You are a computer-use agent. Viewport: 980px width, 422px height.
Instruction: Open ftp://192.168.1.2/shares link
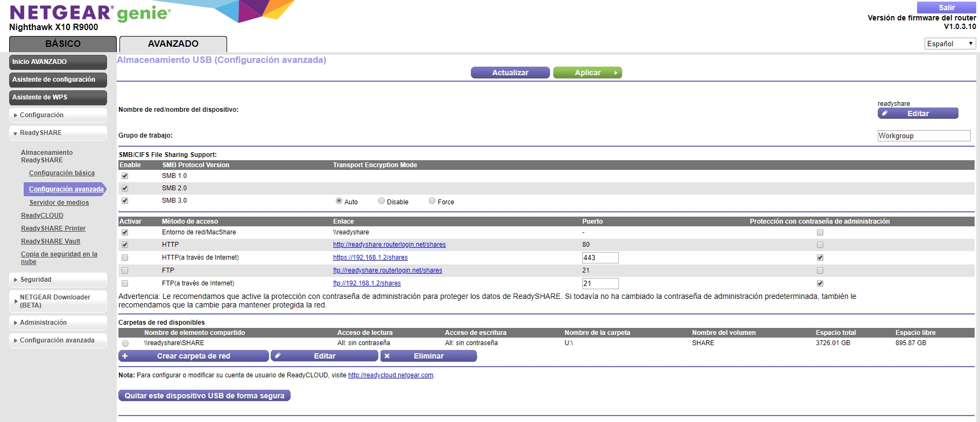[367, 283]
